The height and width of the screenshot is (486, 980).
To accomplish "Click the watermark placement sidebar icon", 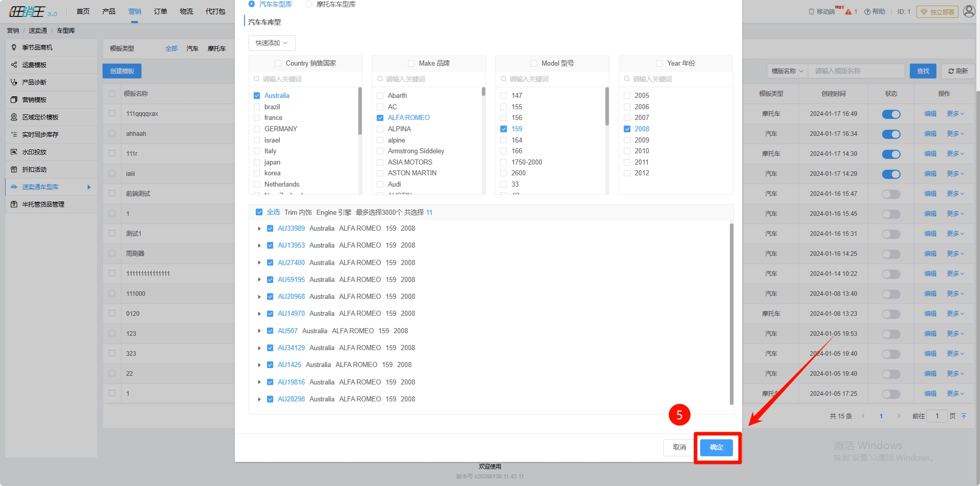I will 14,152.
